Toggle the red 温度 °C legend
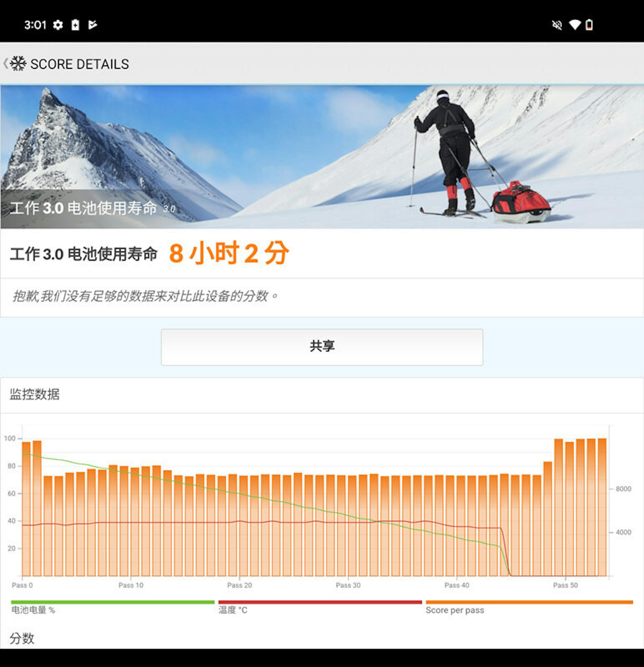 coord(320,607)
